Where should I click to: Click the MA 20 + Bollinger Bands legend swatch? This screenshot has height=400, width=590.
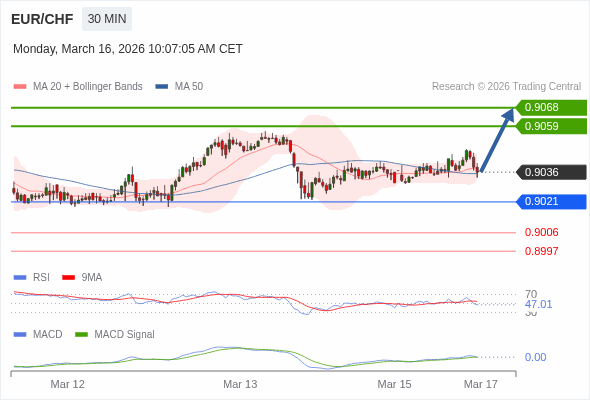pos(20,87)
